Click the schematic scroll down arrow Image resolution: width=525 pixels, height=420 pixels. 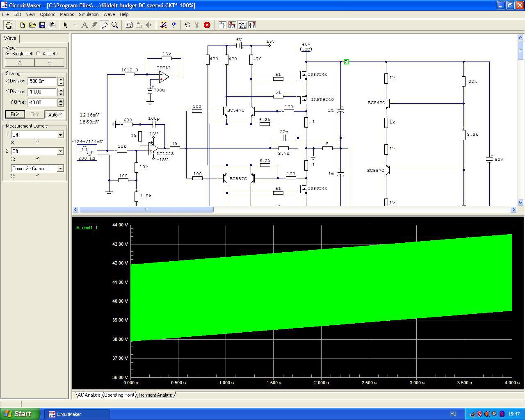point(521,202)
